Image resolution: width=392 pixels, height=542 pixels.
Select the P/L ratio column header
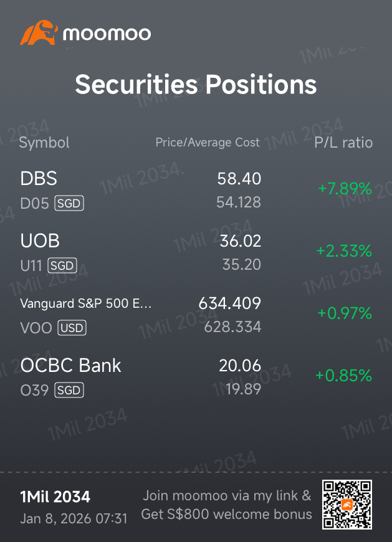click(x=343, y=143)
